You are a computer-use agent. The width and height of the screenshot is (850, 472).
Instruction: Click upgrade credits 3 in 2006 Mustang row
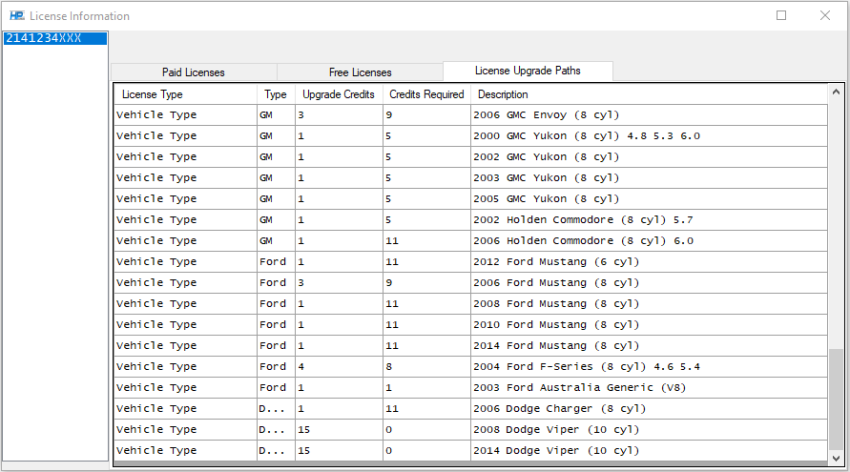[339, 283]
